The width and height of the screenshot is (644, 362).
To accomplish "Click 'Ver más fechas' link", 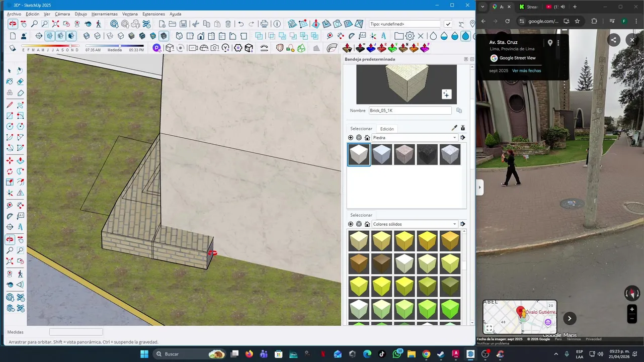I will pos(526,71).
